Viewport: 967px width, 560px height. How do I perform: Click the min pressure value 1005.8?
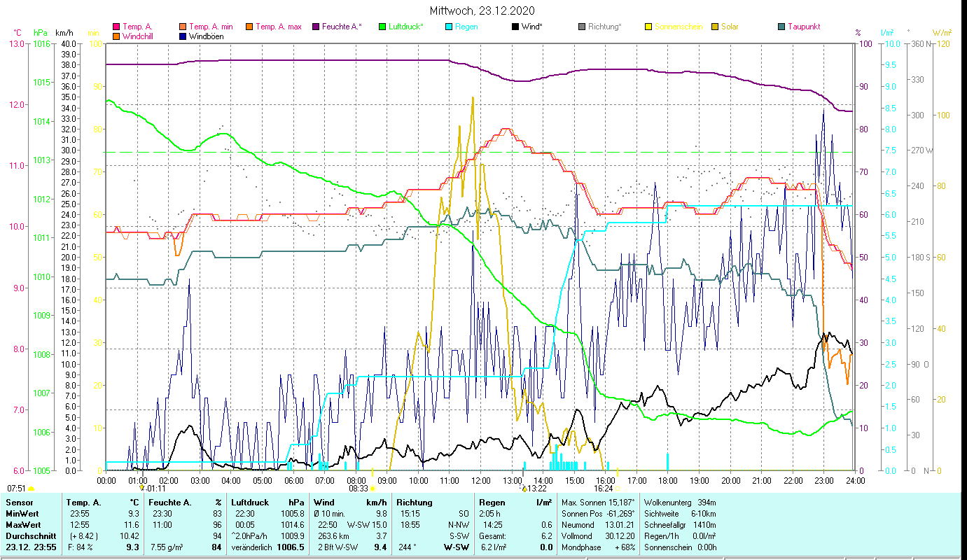(x=292, y=513)
